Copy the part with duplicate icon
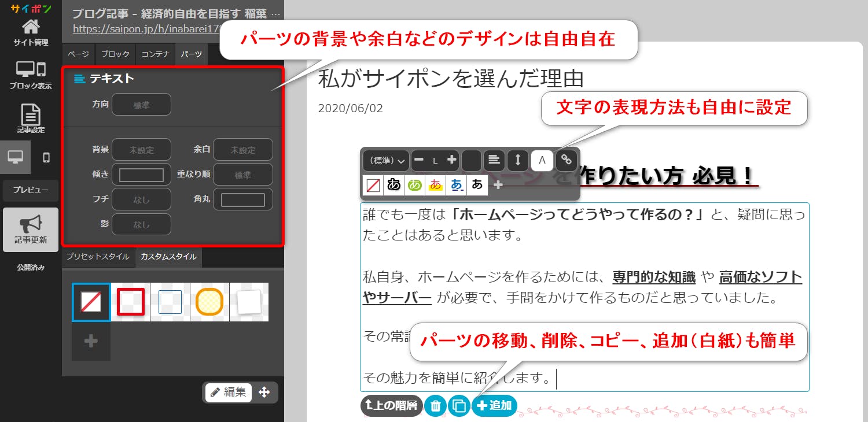868x422 pixels. tap(459, 406)
